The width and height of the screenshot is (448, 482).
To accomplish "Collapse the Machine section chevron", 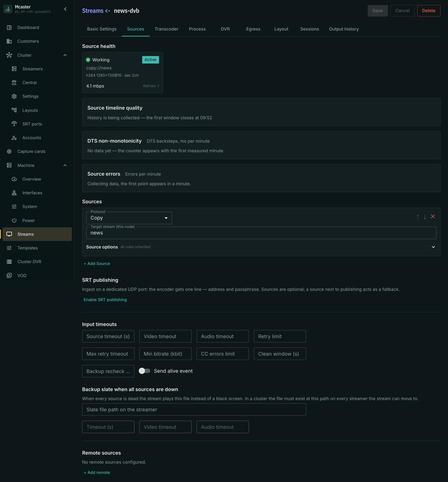I will coord(65,165).
